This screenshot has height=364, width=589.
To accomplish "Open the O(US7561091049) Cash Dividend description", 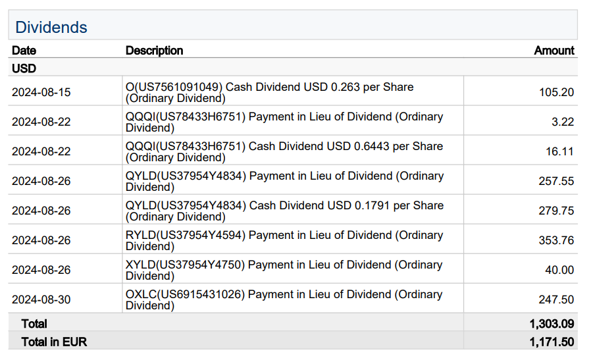I will pyautogui.click(x=269, y=93).
